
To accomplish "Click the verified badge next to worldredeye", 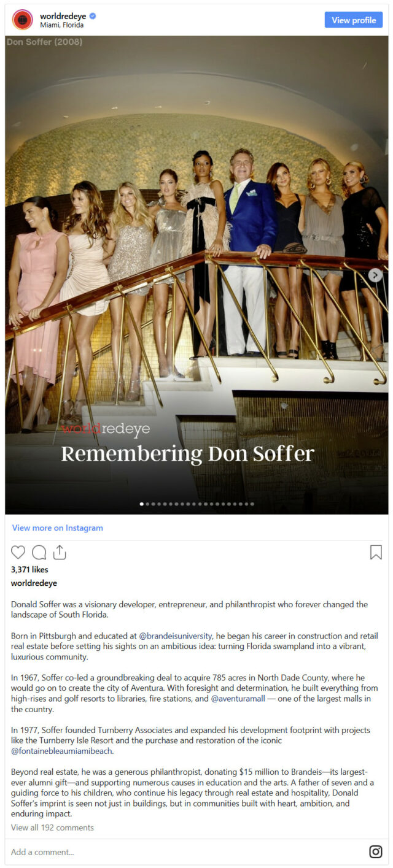I will (x=93, y=15).
